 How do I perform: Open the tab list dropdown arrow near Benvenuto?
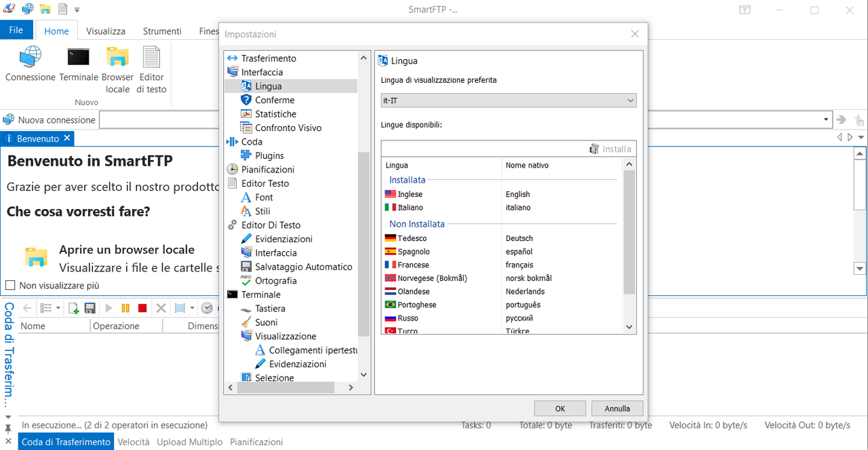click(x=861, y=138)
